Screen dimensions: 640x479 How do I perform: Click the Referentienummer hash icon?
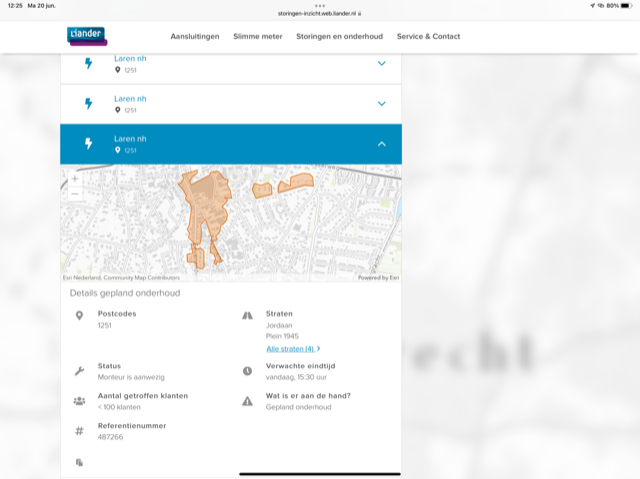[x=79, y=431]
